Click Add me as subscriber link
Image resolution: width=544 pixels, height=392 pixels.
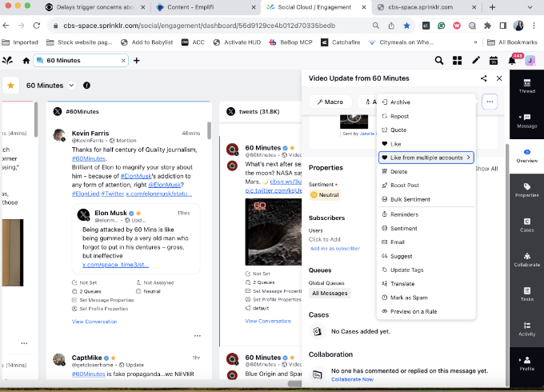click(x=334, y=248)
